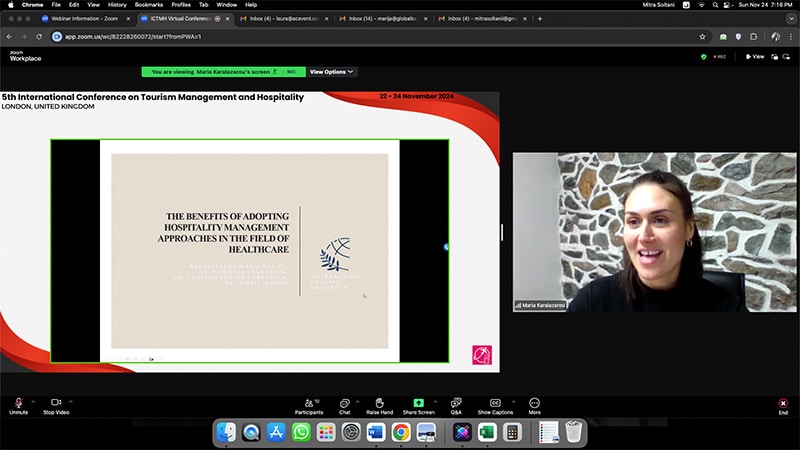
Task: Expand the View Options dropdown
Action: tap(331, 72)
